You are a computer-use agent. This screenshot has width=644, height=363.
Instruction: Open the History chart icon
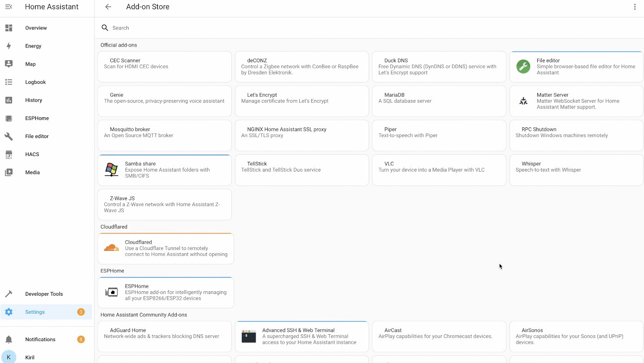(x=9, y=100)
